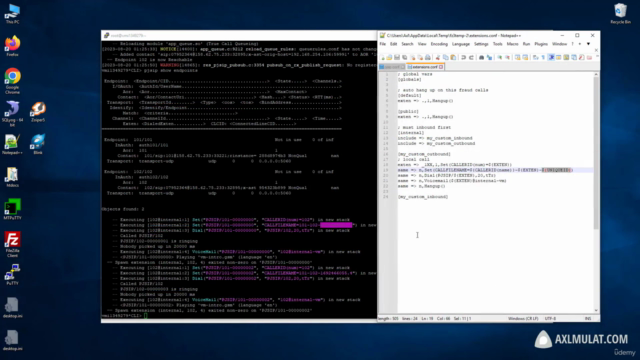This screenshot has width=640, height=360.
Task: Close the extensions.conf tab with its red X
Action: pyautogui.click(x=441, y=67)
